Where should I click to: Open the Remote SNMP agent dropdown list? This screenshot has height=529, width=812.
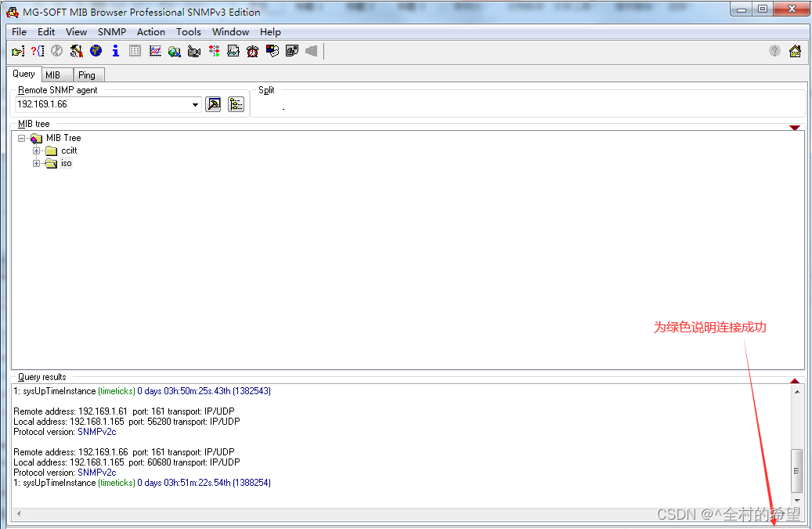194,104
